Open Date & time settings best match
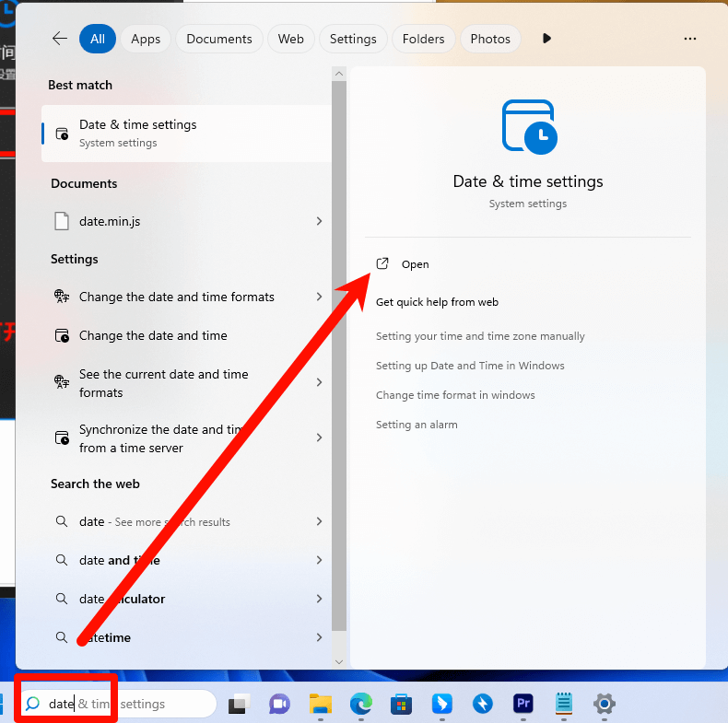 186,134
